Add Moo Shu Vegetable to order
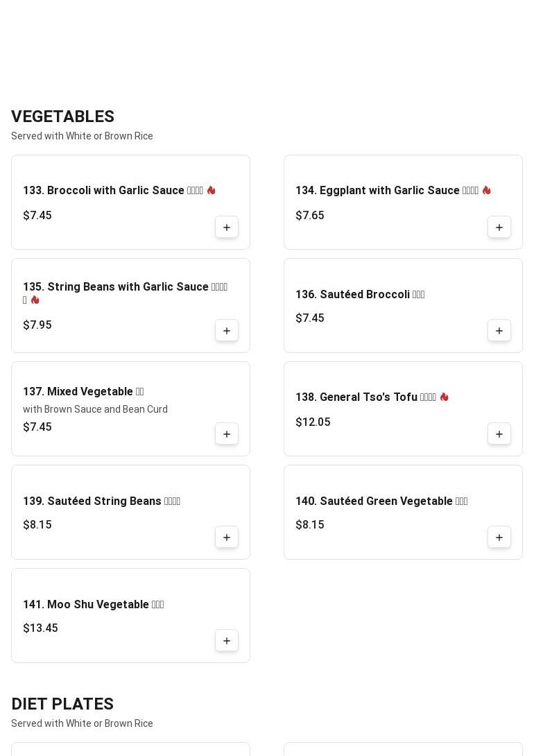 (x=227, y=641)
